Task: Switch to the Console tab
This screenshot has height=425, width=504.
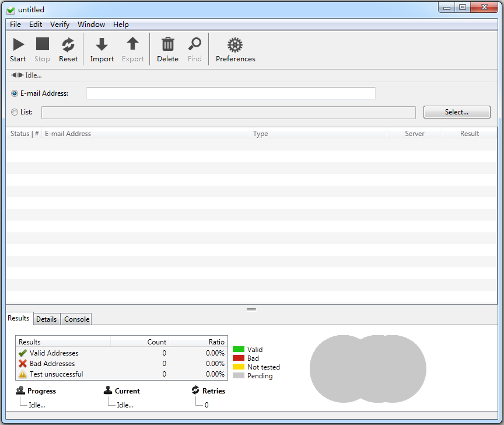Action: tap(76, 319)
